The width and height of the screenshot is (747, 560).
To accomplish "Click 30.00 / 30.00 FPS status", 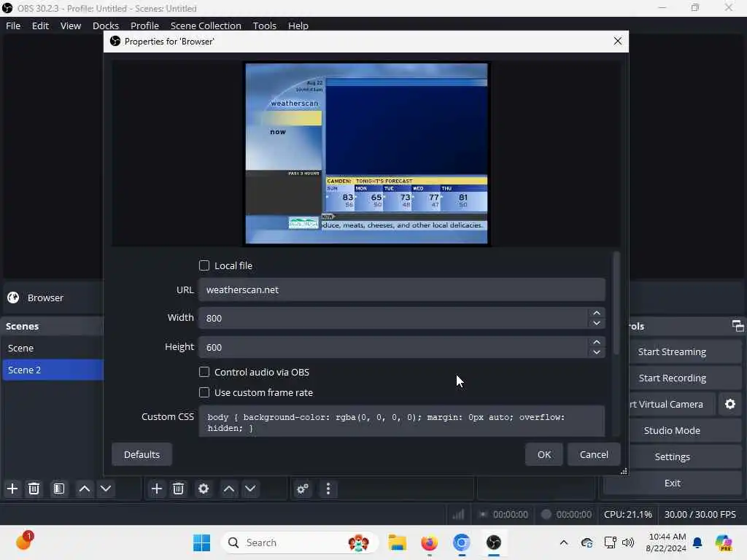I will (700, 514).
